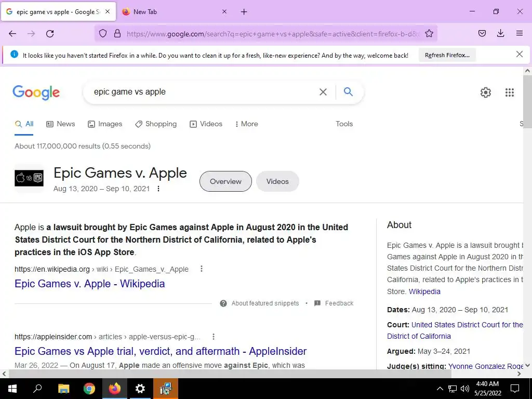The width and height of the screenshot is (532, 399).
Task: Open the Firefox hamburger menu
Action: (519, 33)
